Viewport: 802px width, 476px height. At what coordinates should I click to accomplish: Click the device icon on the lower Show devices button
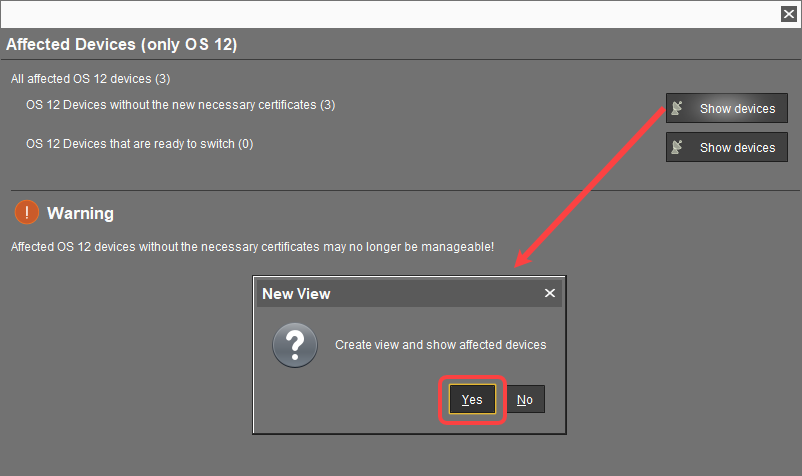tap(679, 147)
